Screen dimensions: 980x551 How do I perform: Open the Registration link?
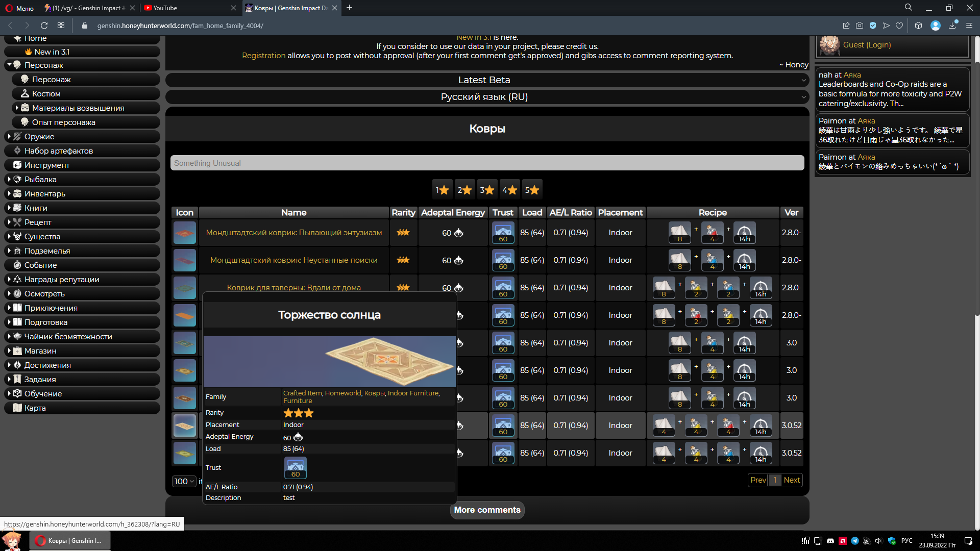263,56
